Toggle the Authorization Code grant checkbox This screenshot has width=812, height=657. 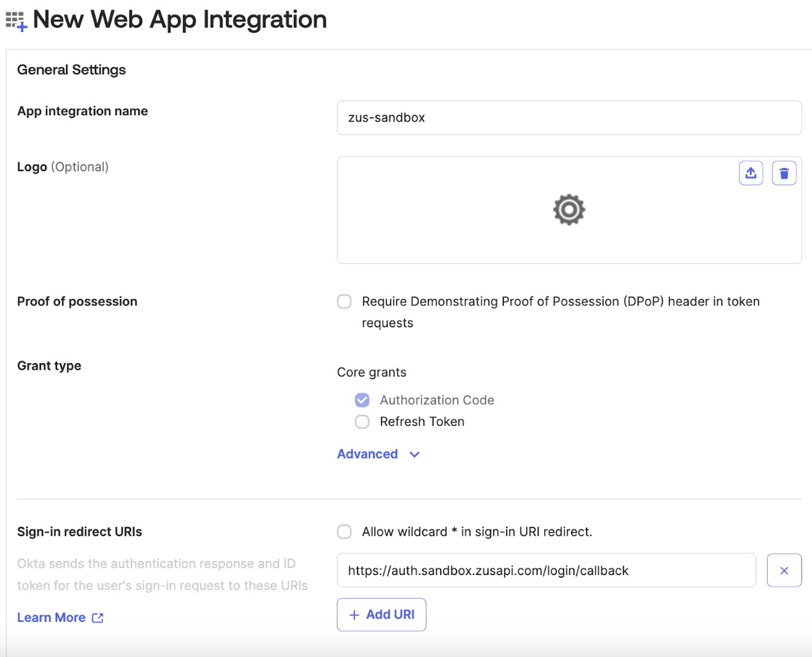(x=362, y=400)
